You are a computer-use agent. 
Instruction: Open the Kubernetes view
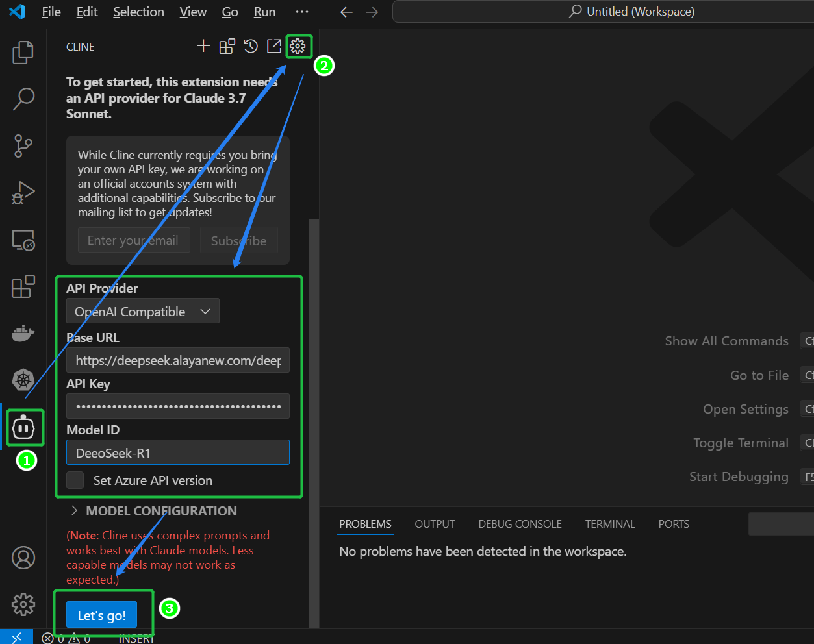[23, 379]
